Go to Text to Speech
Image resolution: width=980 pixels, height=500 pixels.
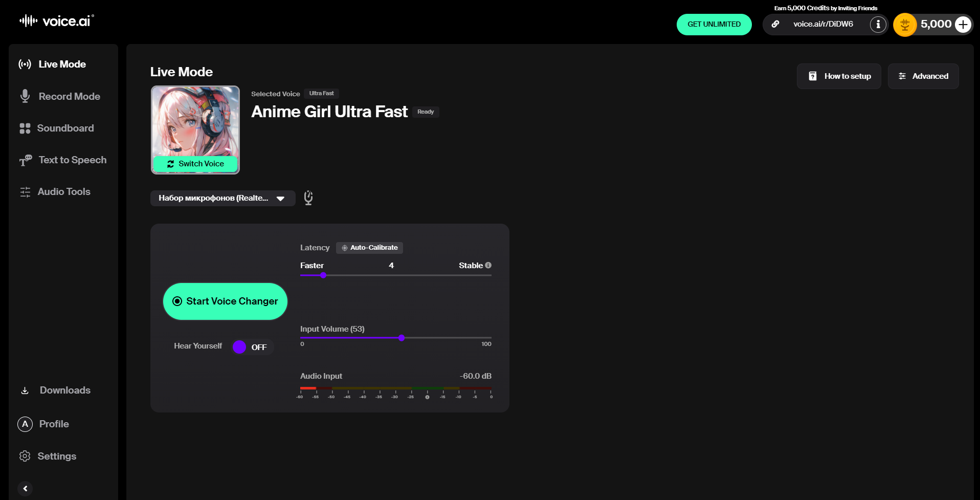62,160
